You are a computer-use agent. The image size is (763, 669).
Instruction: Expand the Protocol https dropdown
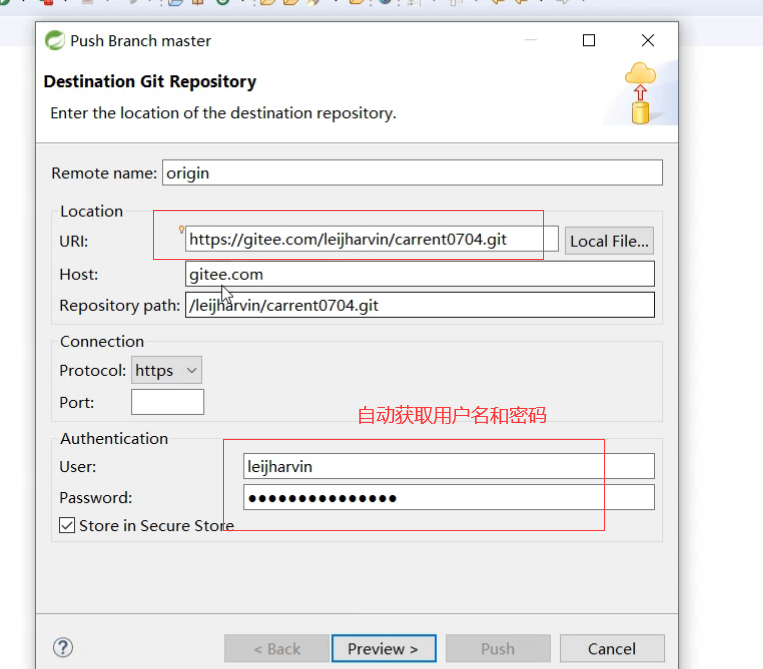tap(166, 370)
